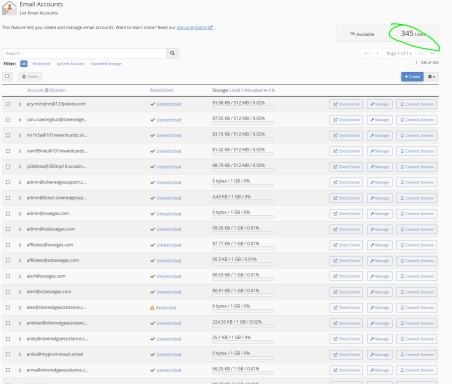Click Manage wrench for admin@ssvegas.com

coord(380,214)
